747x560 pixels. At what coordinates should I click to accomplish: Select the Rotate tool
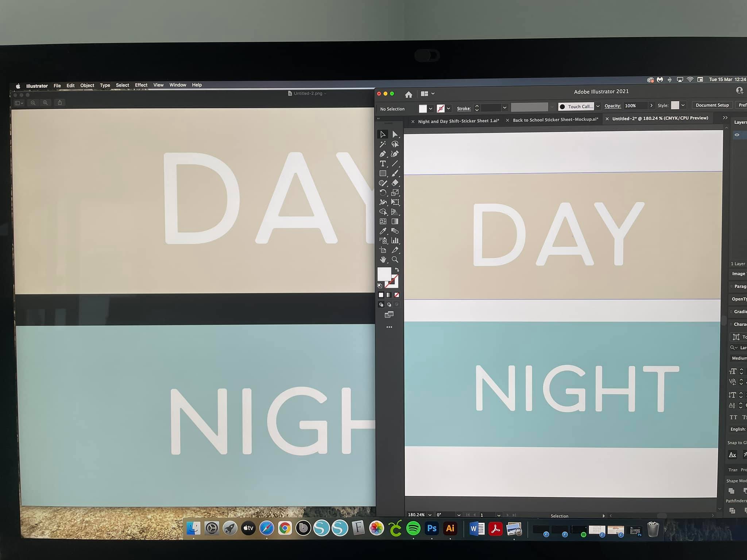click(383, 192)
